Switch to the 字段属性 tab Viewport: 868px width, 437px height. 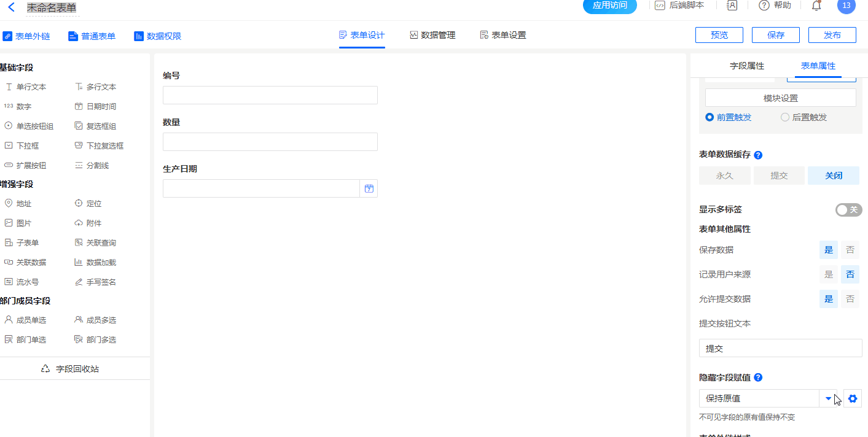click(x=746, y=66)
